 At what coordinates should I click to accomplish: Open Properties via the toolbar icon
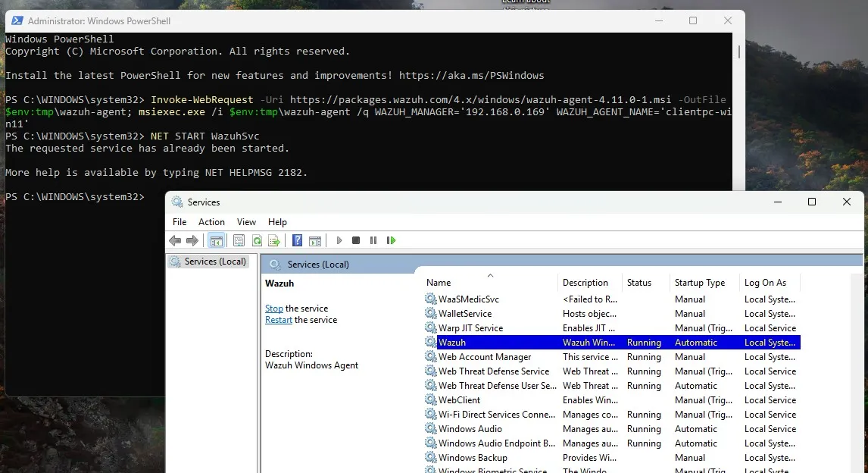click(239, 240)
